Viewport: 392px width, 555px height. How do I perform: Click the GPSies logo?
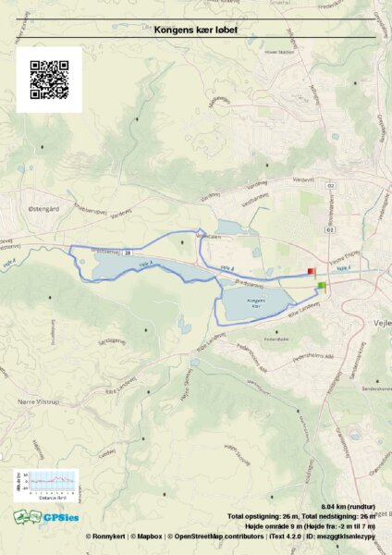pos(46,518)
